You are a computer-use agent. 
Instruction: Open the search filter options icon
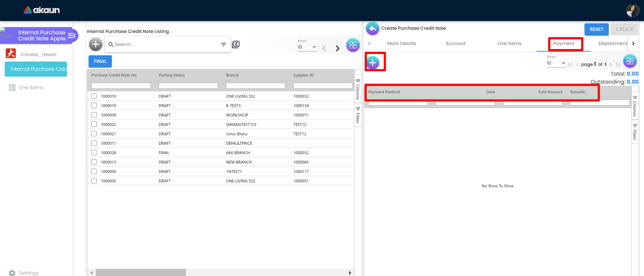click(223, 44)
